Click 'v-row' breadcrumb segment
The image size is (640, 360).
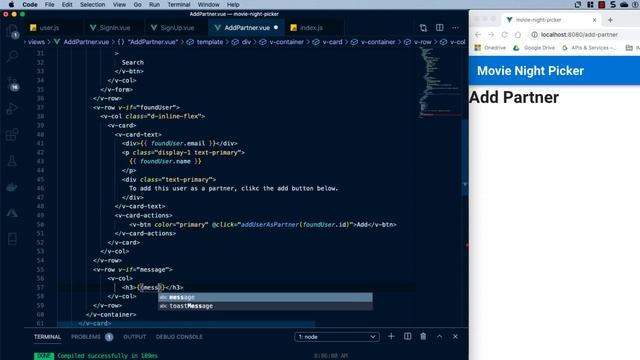click(422, 42)
